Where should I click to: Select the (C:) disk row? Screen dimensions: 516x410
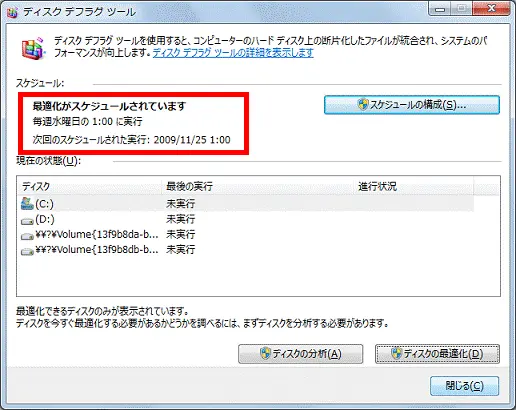pyautogui.click(x=247, y=204)
